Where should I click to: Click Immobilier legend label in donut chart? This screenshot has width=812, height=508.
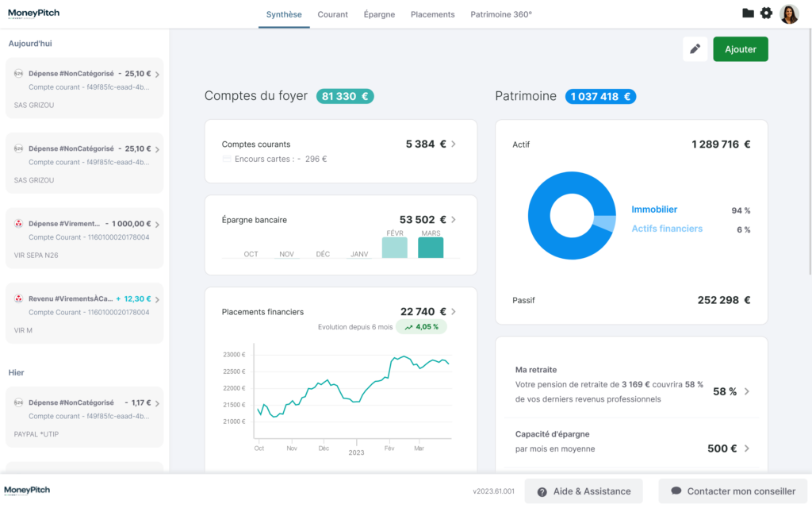(654, 210)
